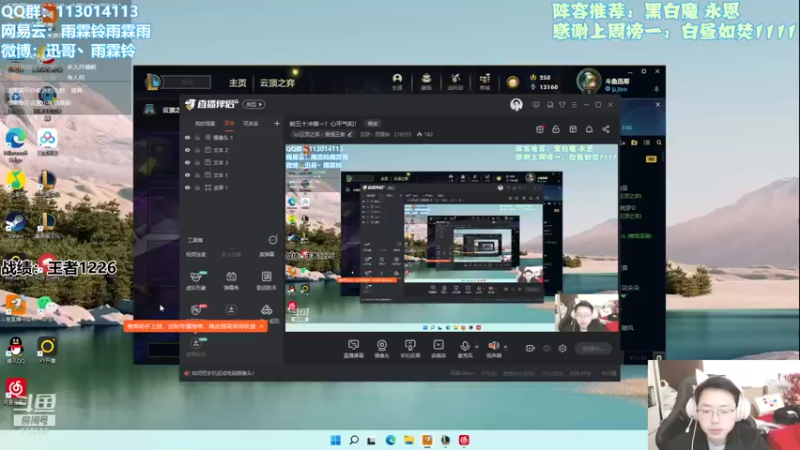The width and height of the screenshot is (800, 450).
Task: Edit the stream category 云顶之弈 field
Action: [x=322, y=135]
